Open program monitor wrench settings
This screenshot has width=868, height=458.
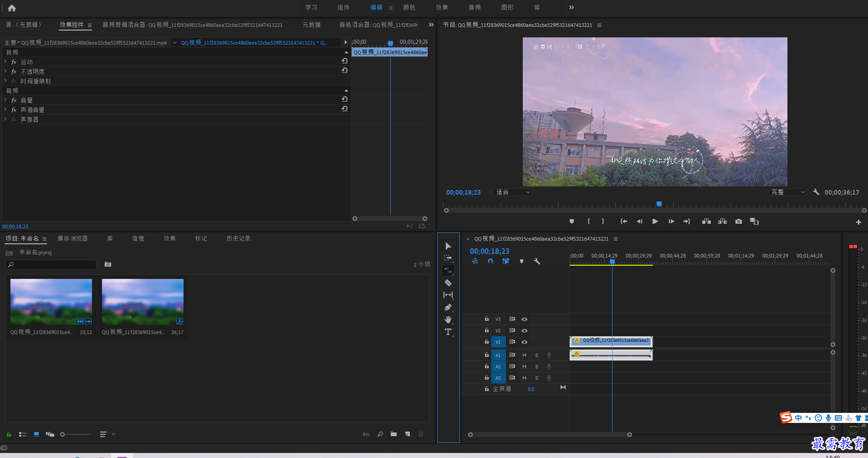pos(816,192)
